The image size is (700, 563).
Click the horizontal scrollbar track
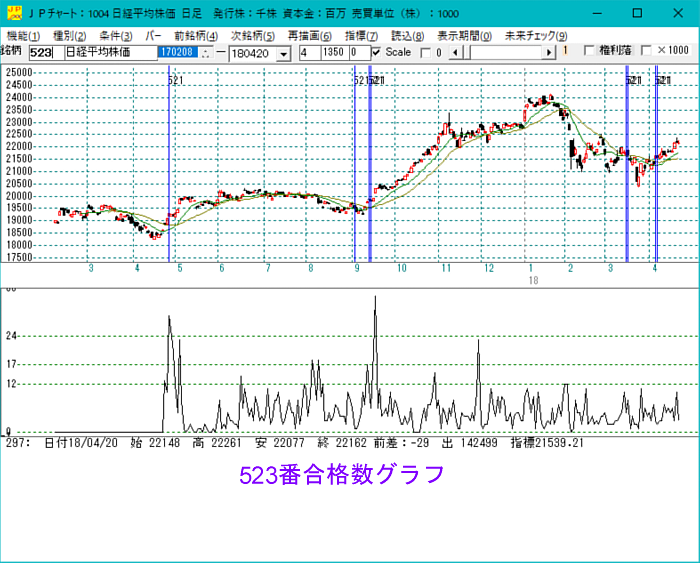pos(506,53)
